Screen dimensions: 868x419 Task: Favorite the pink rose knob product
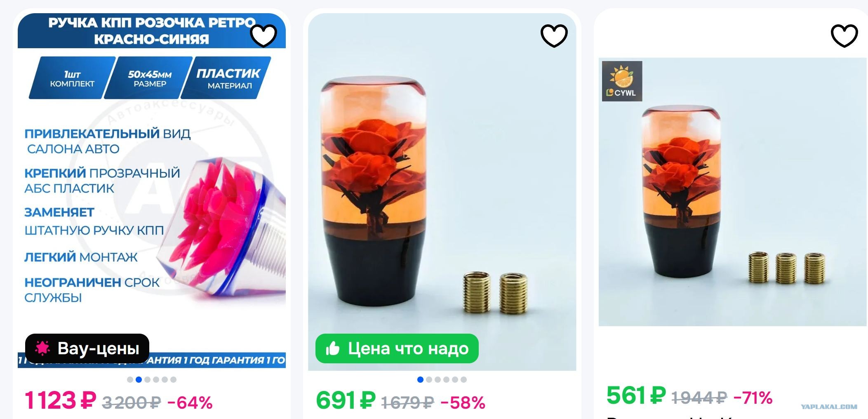coord(263,36)
